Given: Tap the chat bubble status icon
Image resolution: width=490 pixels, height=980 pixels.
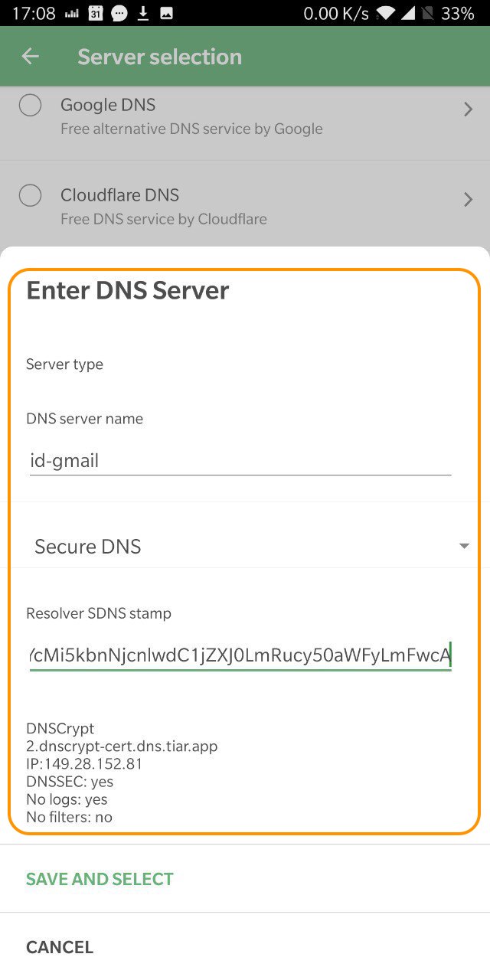Looking at the screenshot, I should click(x=119, y=13).
